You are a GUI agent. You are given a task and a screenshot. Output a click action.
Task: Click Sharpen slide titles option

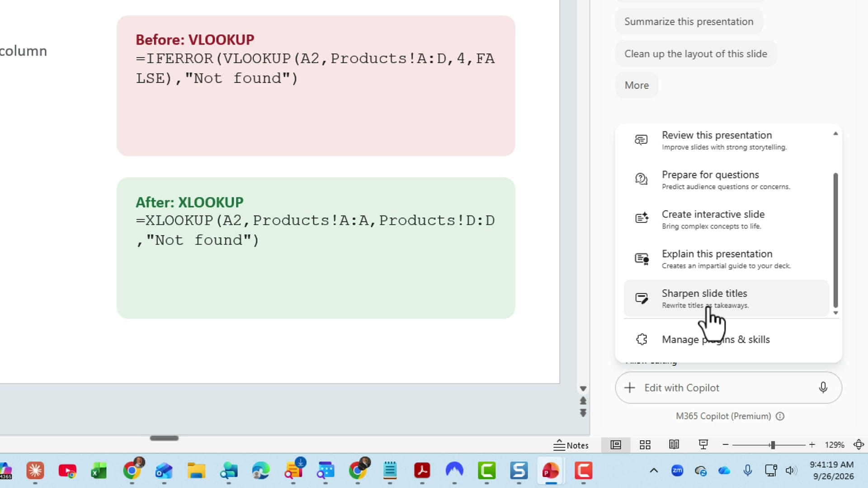pyautogui.click(x=726, y=298)
